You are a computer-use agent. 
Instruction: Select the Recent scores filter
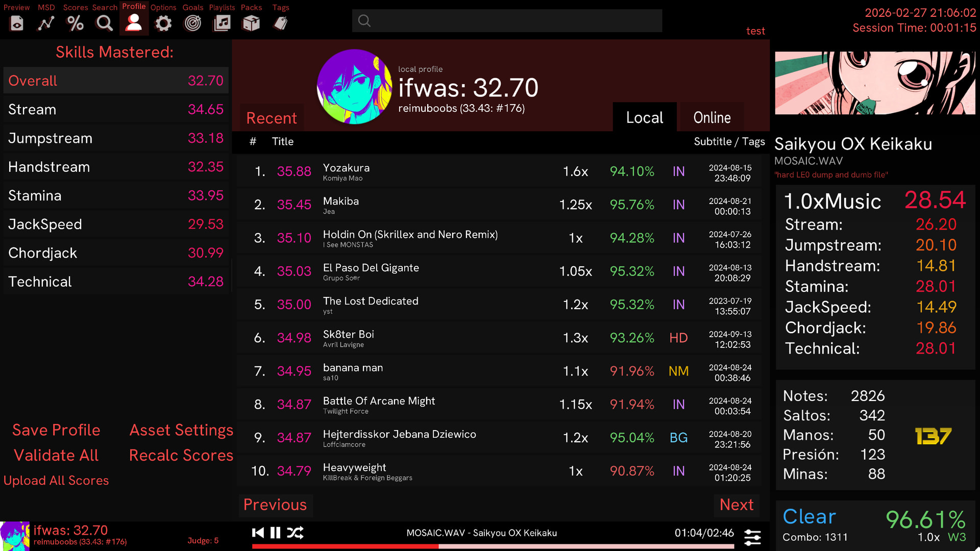coord(272,118)
